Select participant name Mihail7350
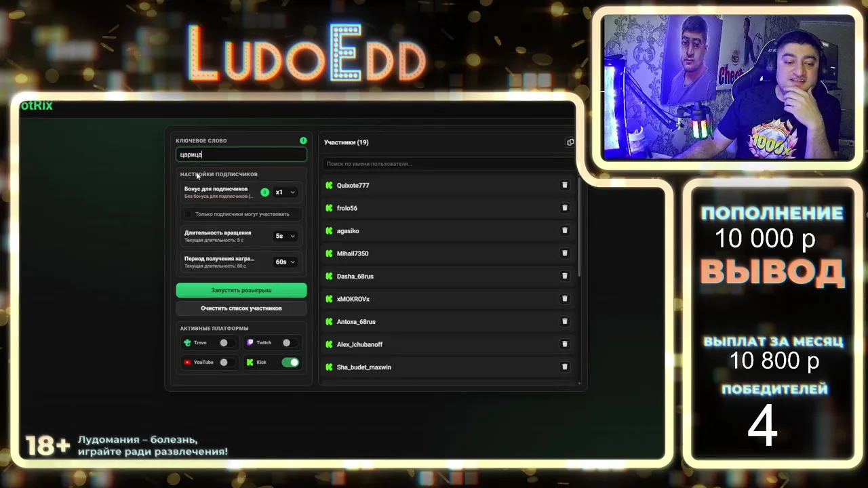This screenshot has width=868, height=488. pos(353,253)
